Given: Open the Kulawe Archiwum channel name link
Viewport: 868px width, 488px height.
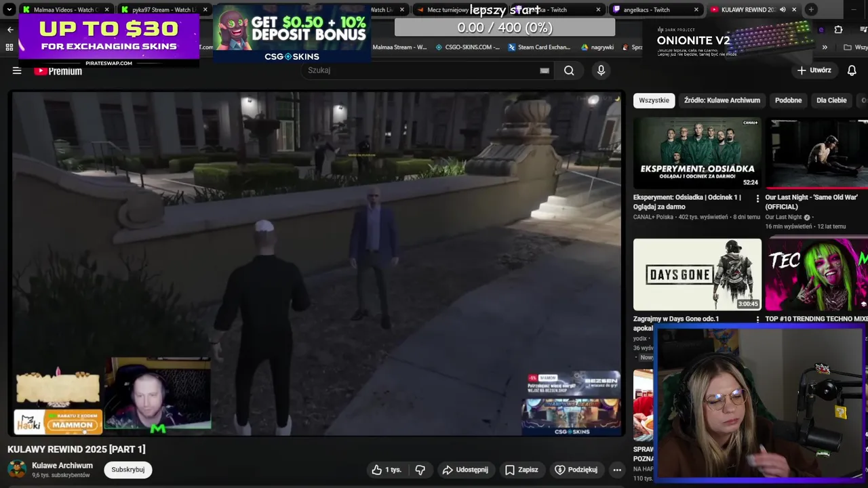Looking at the screenshot, I should click(62, 466).
